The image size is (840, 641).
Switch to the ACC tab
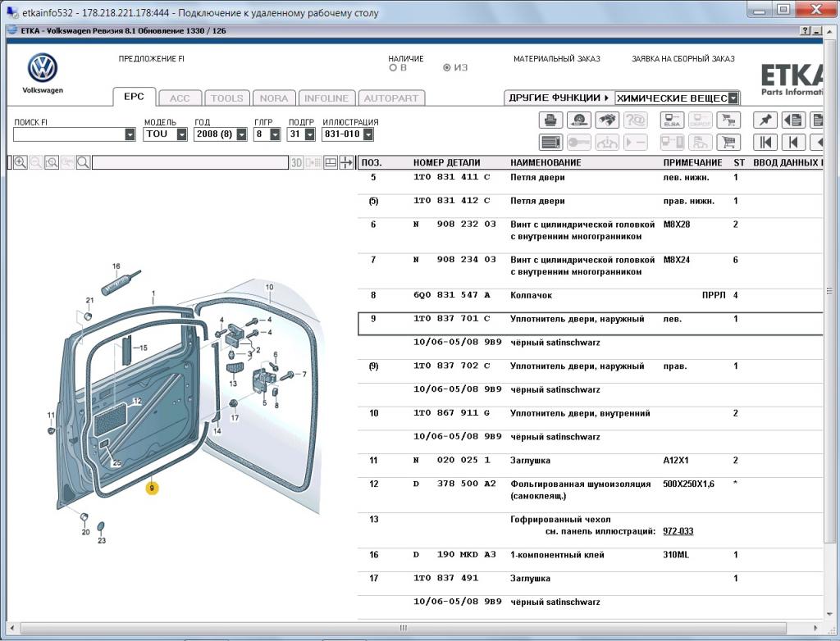[x=180, y=98]
